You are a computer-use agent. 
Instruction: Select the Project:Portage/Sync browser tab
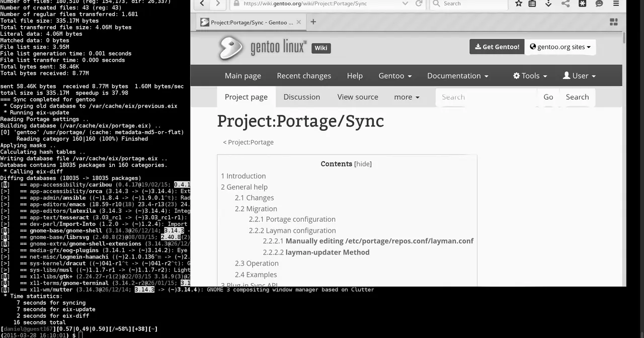(x=251, y=22)
